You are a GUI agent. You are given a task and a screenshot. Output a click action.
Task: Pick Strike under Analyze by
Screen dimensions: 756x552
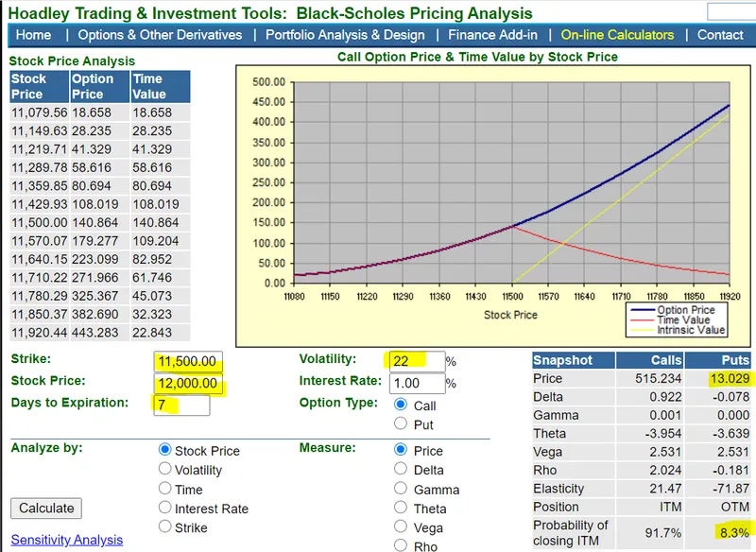164,526
